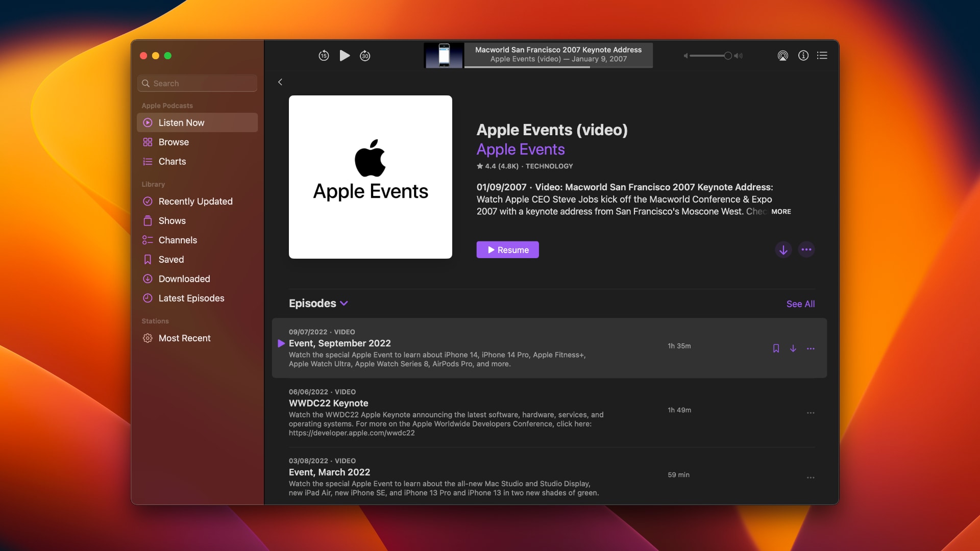Open Channels in the library
980x551 pixels.
pos(197,240)
